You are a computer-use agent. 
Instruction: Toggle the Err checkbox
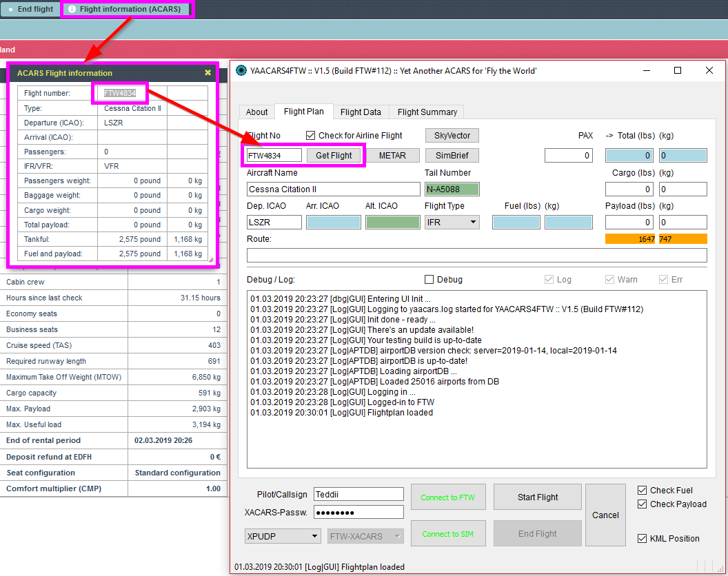pyautogui.click(x=663, y=280)
